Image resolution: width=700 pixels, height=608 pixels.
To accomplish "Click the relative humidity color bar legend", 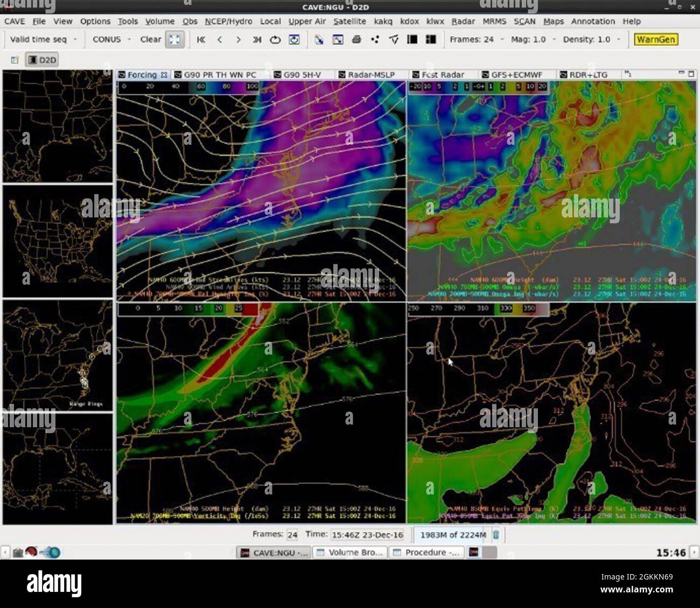I will (x=188, y=87).
